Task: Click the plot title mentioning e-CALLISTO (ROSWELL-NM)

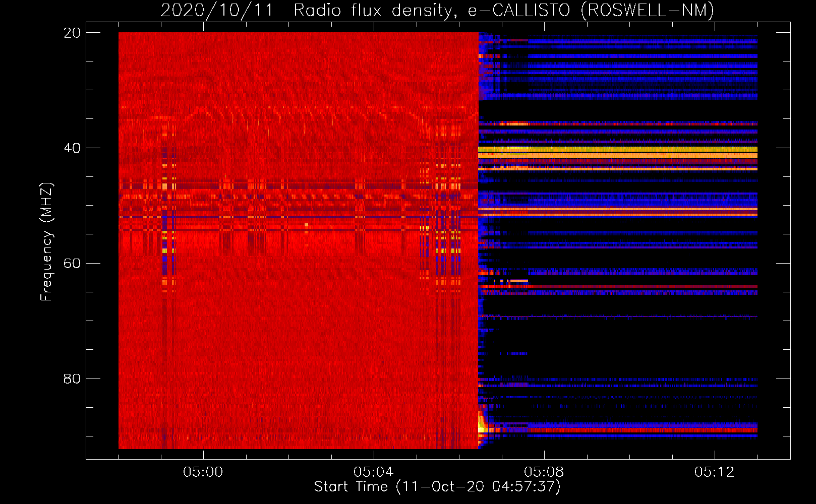Action: [x=437, y=10]
